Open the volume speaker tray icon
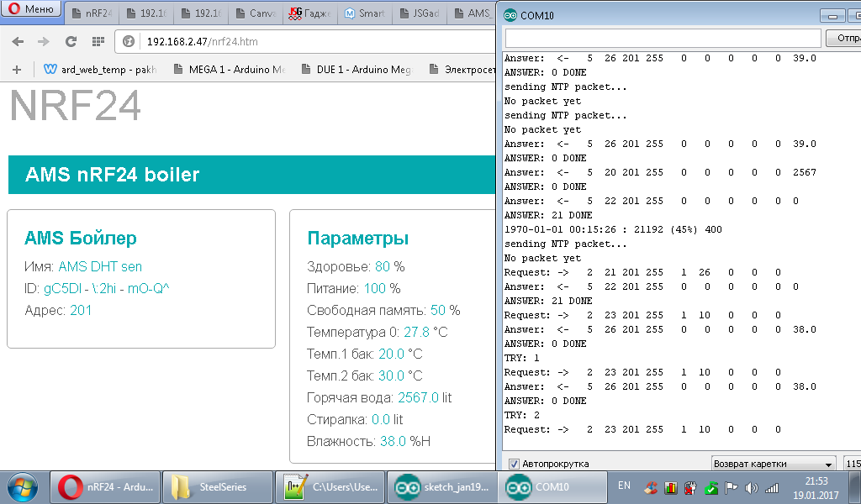The image size is (861, 504). pos(751,487)
